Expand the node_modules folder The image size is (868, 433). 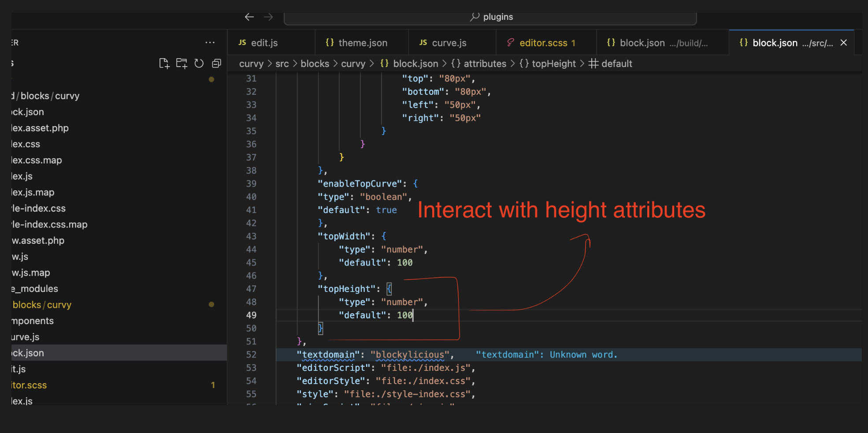click(x=119, y=289)
